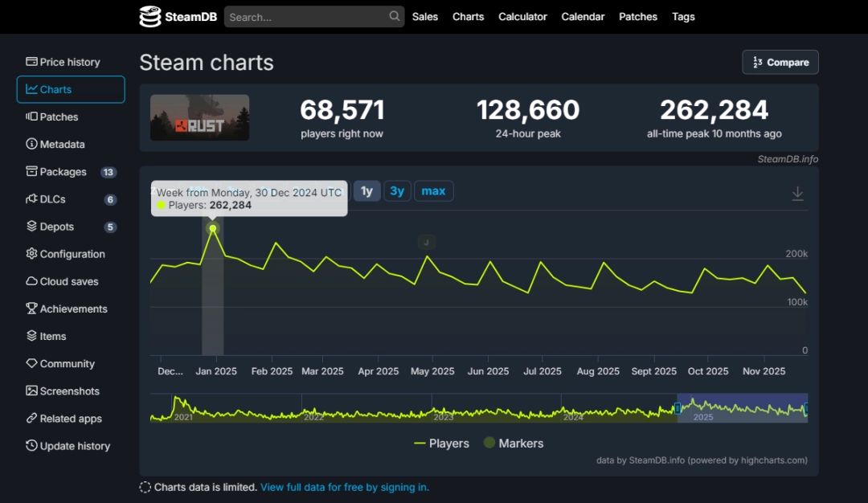Click the J marker on the chart
The height and width of the screenshot is (503, 868).
(x=426, y=242)
